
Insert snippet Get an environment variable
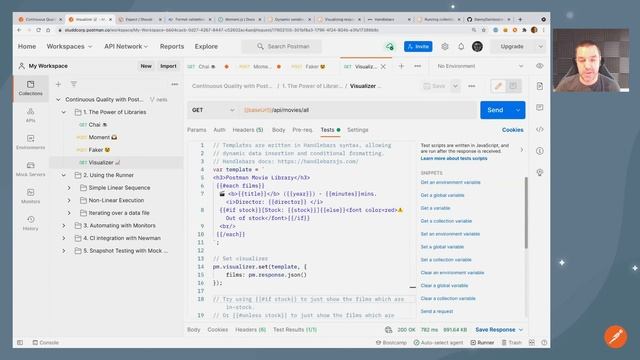(450, 182)
